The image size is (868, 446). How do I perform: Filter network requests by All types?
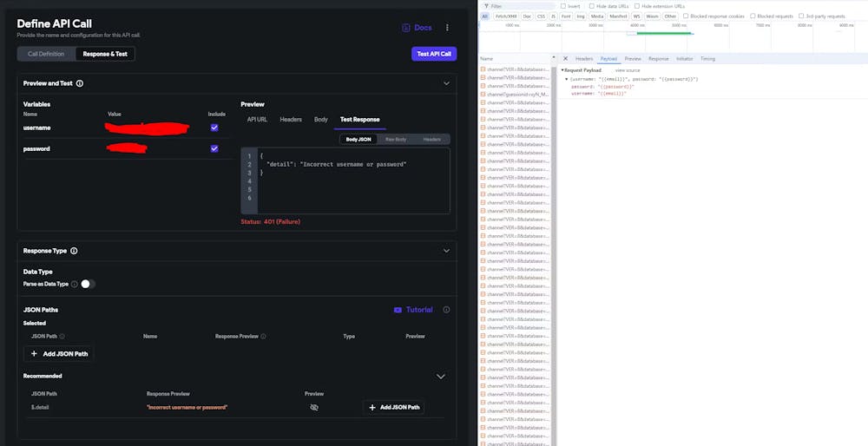[485, 16]
